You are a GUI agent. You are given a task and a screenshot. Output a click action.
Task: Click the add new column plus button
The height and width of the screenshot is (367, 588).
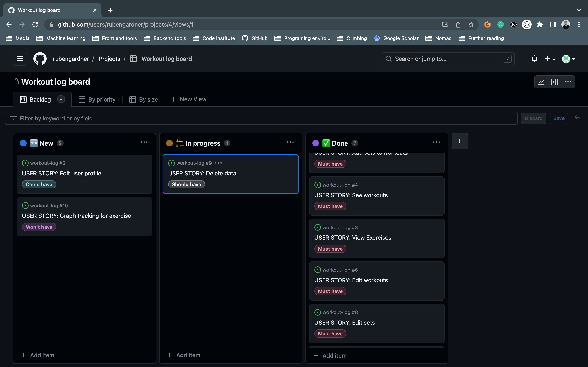tap(459, 141)
